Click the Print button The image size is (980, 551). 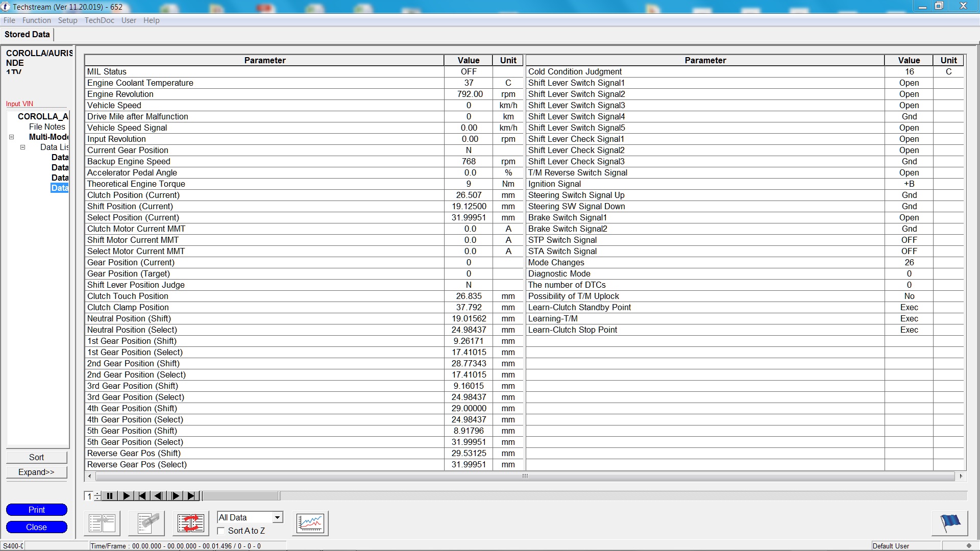coord(36,510)
